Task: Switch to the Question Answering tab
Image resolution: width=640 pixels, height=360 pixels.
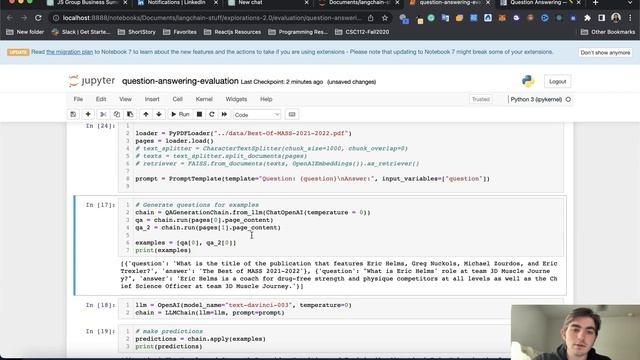Action: 541,3
